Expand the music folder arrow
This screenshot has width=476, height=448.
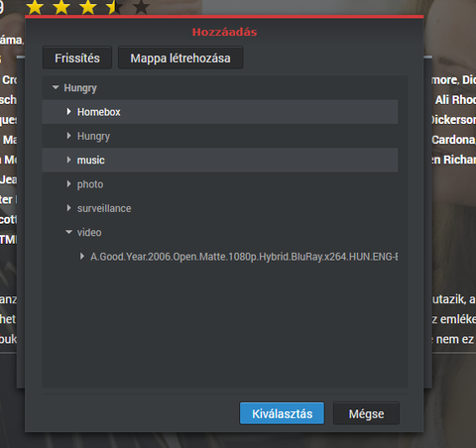(x=68, y=160)
